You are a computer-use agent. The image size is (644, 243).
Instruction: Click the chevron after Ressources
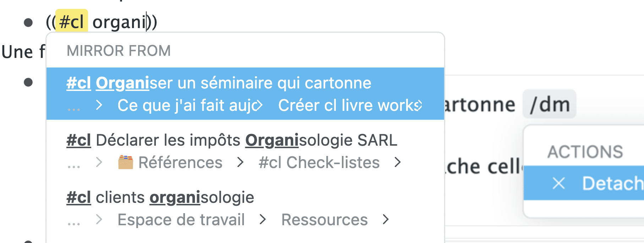[386, 220]
